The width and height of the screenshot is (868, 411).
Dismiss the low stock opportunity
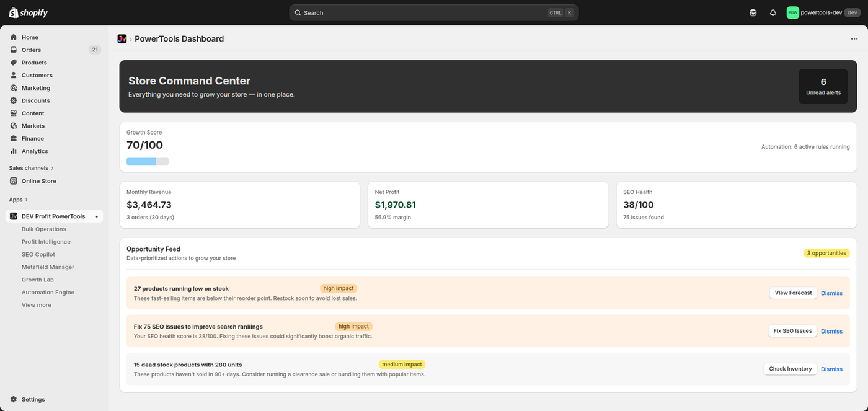click(x=831, y=293)
